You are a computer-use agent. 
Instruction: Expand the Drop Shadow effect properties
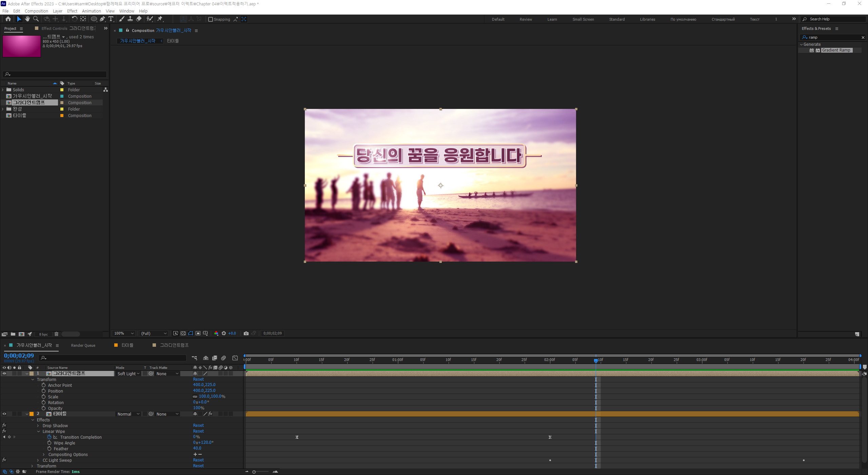[38, 426]
